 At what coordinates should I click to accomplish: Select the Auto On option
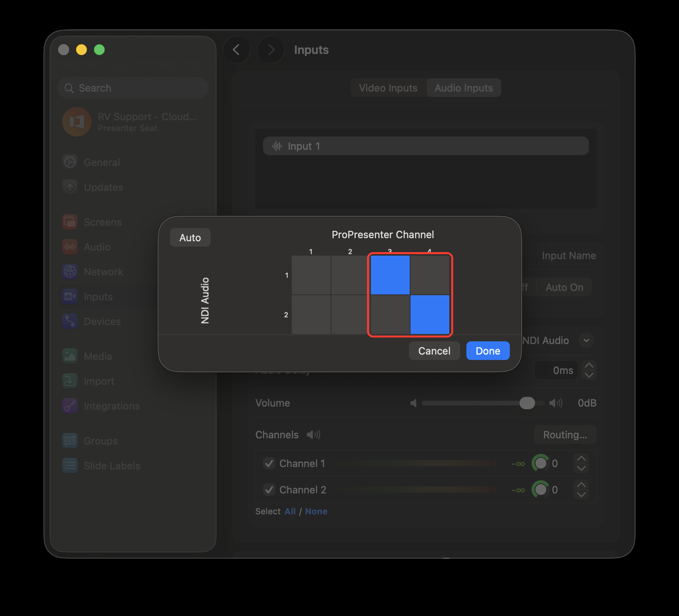click(565, 287)
